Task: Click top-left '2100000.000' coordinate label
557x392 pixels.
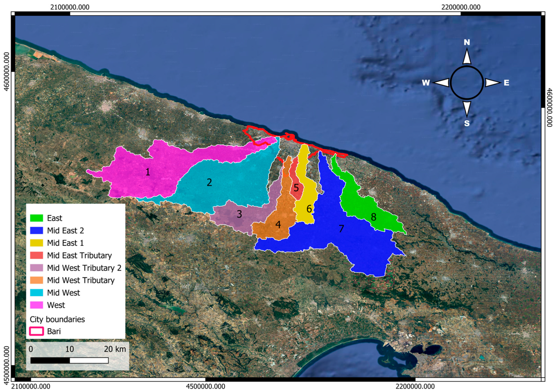Action: pos(70,7)
